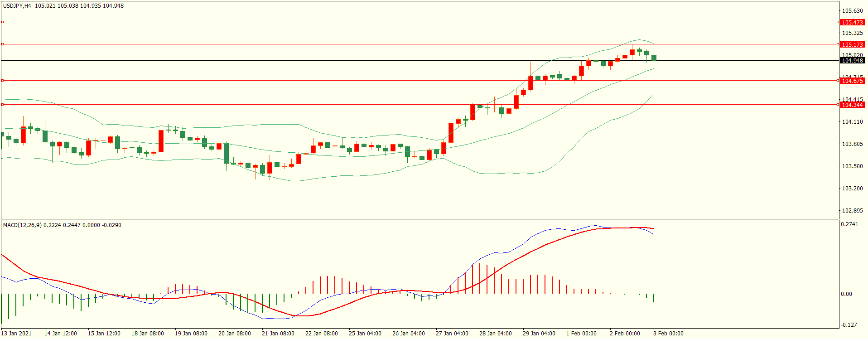Screen dimensions: 868x339
Task: Click the 27 Jan 04:00 time label
Action: [452, 334]
